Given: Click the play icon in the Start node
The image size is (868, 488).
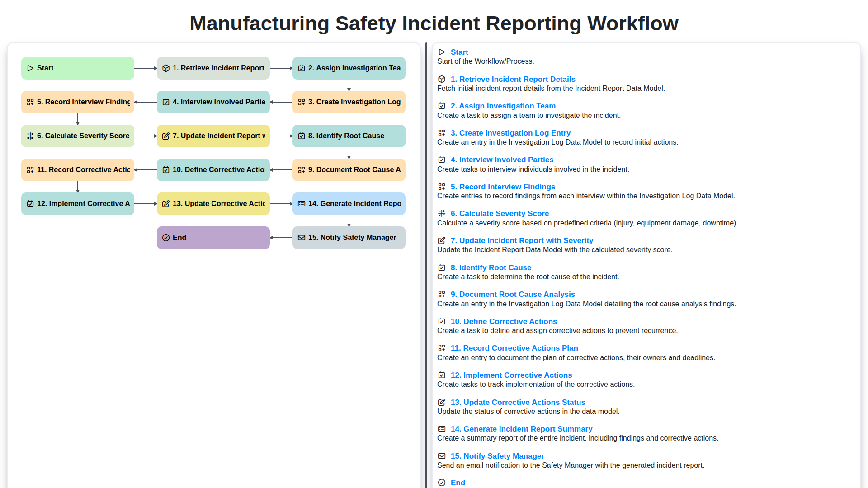Looking at the screenshot, I should click(30, 68).
